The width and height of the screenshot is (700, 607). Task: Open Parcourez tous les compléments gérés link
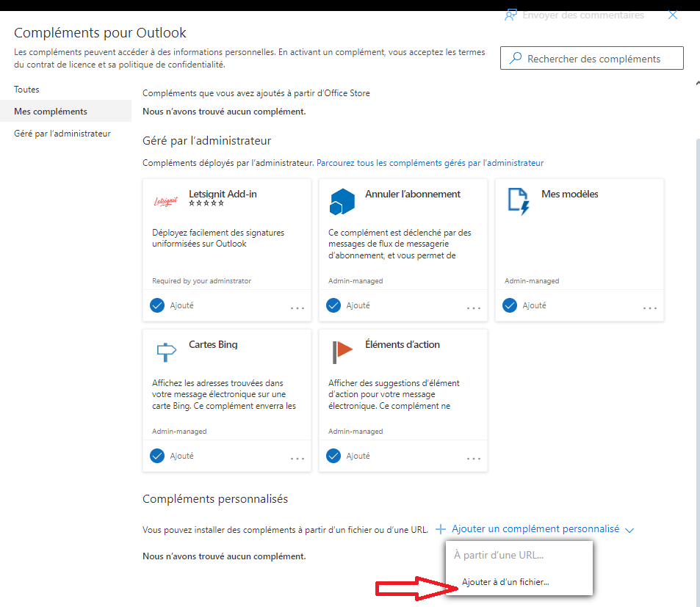tap(430, 163)
